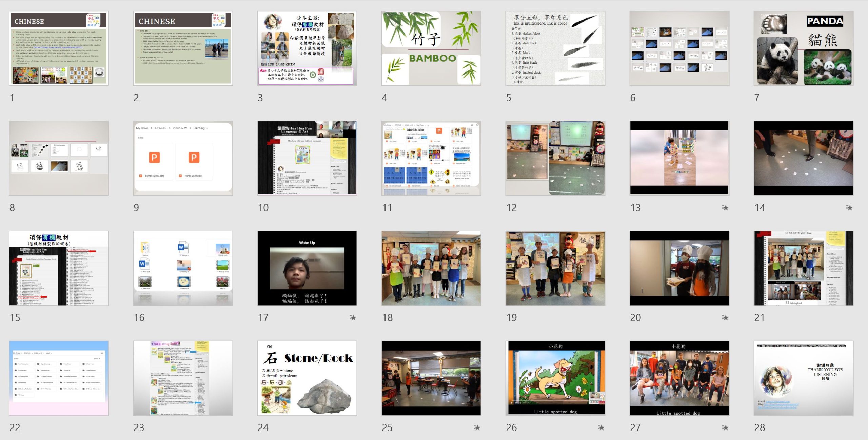868x440 pixels.
Task: Click animation star icon under slide 13
Action: (x=725, y=208)
